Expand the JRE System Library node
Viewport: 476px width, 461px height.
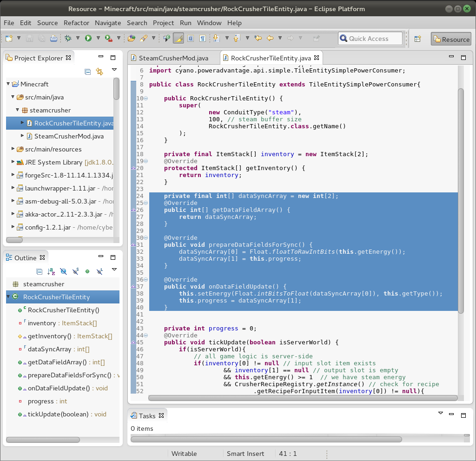13,162
